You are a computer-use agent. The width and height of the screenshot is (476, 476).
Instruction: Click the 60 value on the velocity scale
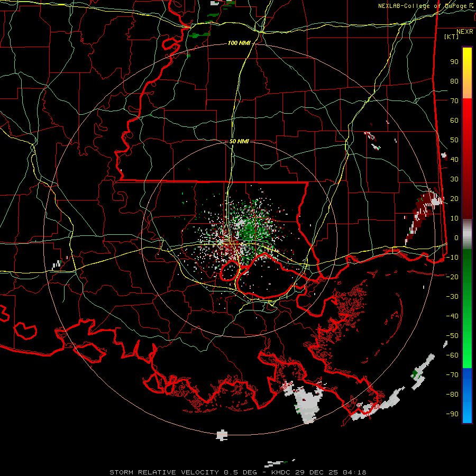pyautogui.click(x=454, y=120)
